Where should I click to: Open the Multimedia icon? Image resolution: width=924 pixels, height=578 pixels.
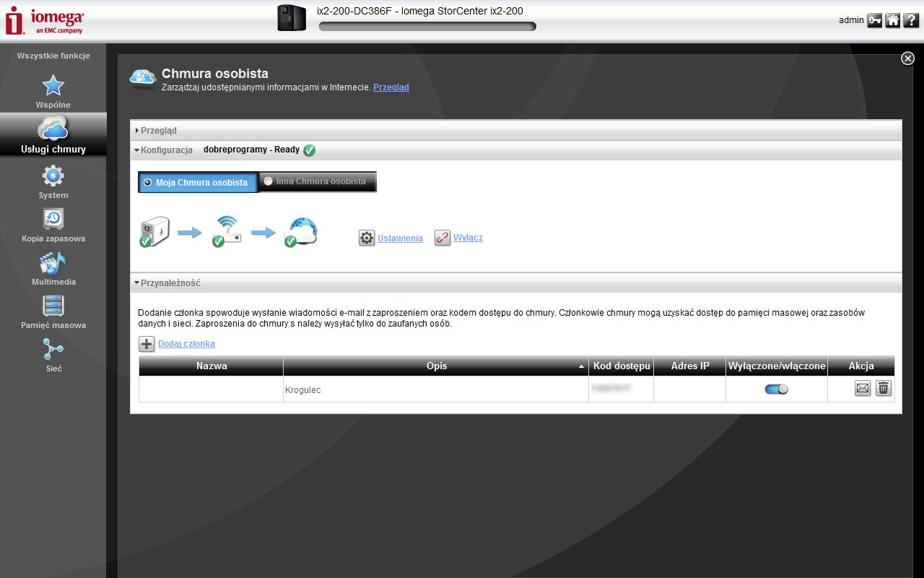[x=53, y=262]
